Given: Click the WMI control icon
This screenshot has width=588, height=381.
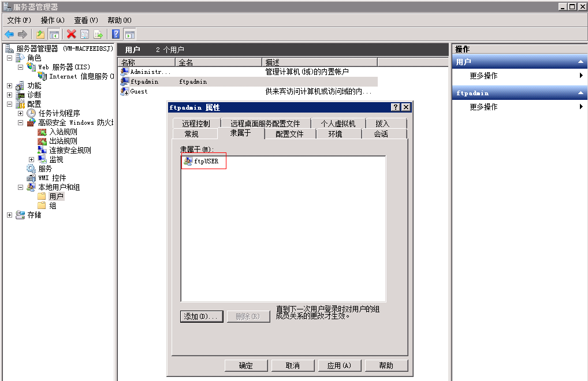Looking at the screenshot, I should [x=32, y=178].
